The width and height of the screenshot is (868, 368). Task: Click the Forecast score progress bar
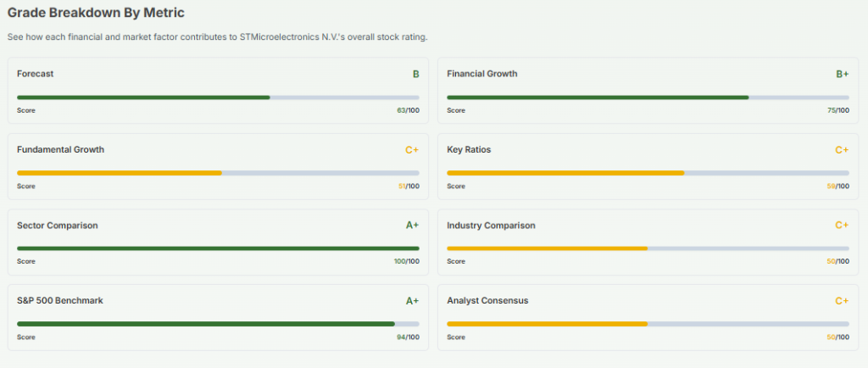(x=218, y=98)
